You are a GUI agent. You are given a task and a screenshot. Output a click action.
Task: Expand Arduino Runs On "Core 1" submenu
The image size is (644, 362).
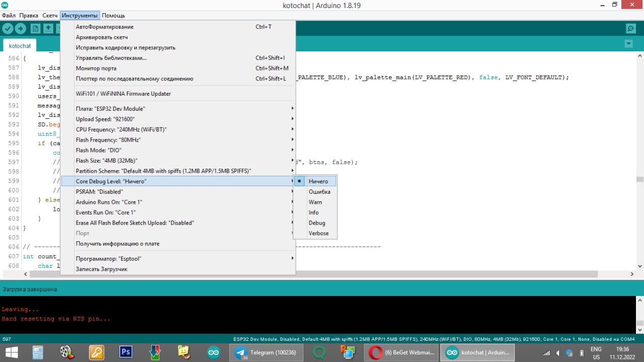click(x=178, y=202)
